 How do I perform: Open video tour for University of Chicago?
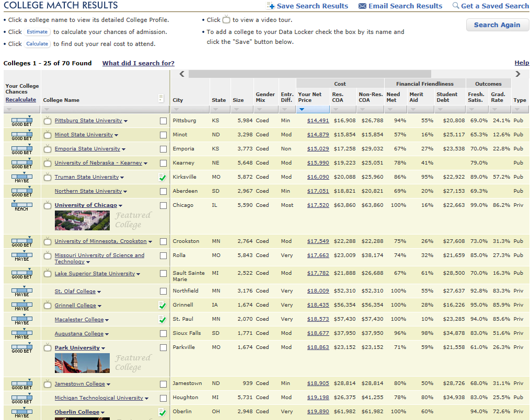point(48,205)
